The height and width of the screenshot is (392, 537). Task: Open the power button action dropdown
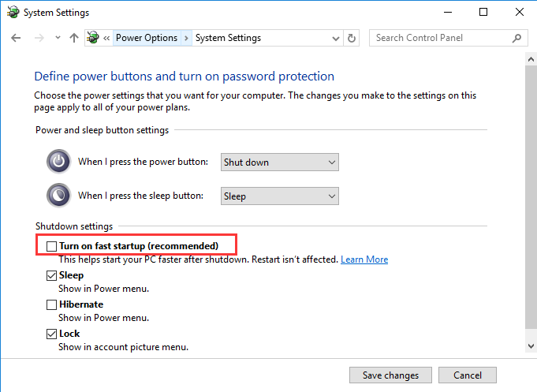pos(279,162)
